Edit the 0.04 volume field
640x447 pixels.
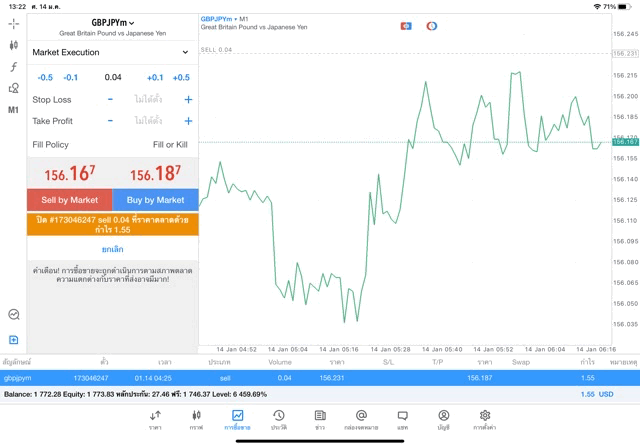(x=113, y=77)
